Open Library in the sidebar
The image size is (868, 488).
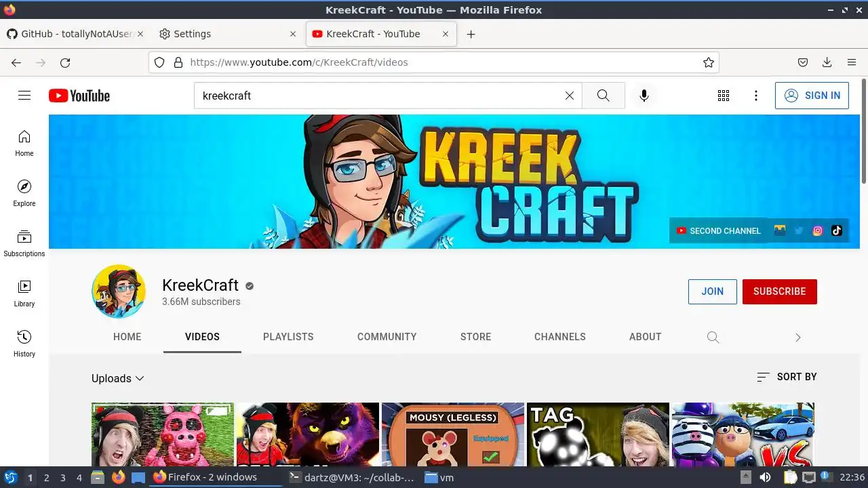click(x=24, y=293)
